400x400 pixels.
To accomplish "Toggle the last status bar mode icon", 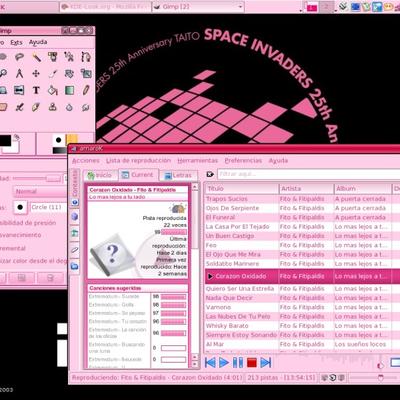I will point(341,378).
